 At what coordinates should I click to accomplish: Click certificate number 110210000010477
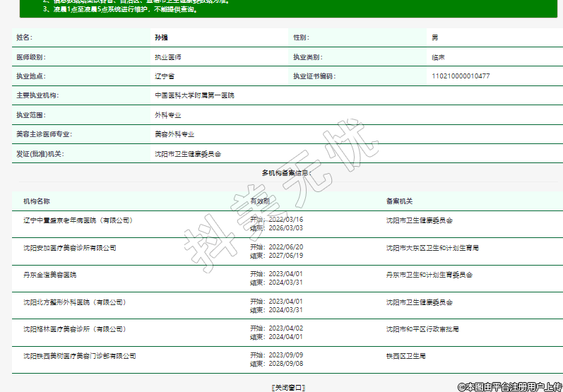pyautogui.click(x=461, y=76)
